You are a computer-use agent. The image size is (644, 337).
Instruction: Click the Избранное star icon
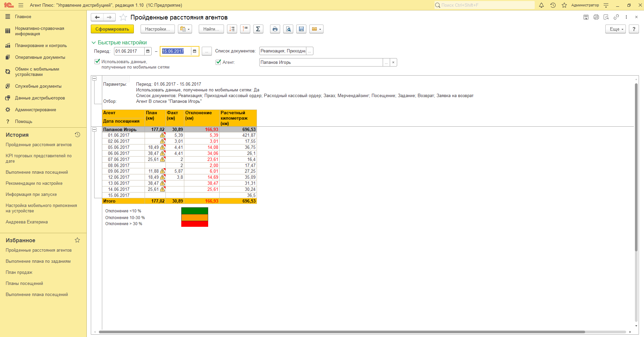click(77, 240)
